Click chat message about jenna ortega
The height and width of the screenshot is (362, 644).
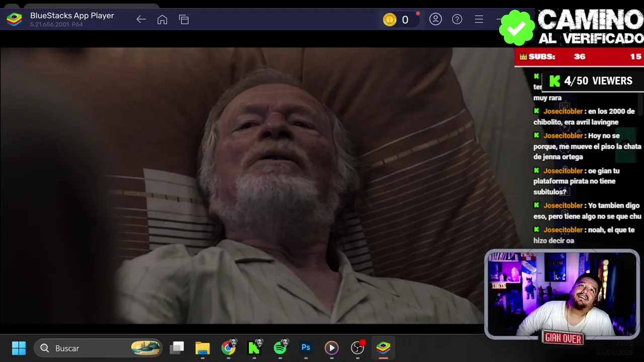587,146
